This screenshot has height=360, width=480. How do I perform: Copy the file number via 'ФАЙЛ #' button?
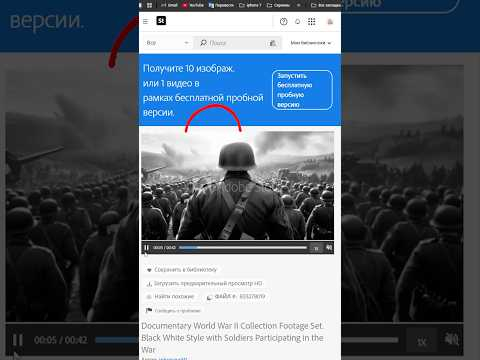pyautogui.click(x=236, y=296)
